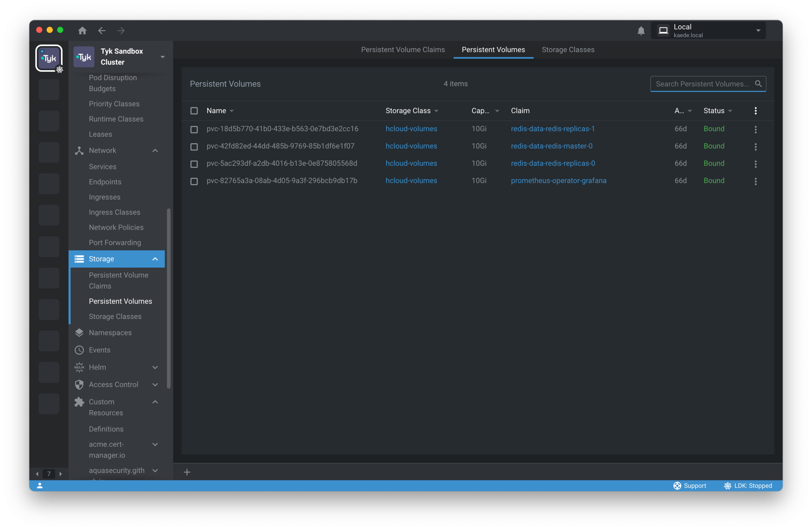Open notifications bell
Viewport: 812px width, 530px height.
641,31
